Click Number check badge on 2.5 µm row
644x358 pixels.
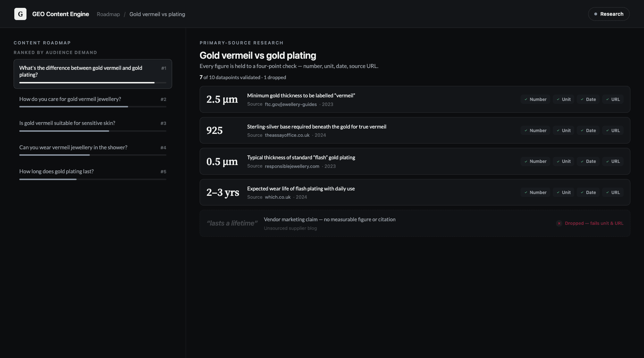535,100
